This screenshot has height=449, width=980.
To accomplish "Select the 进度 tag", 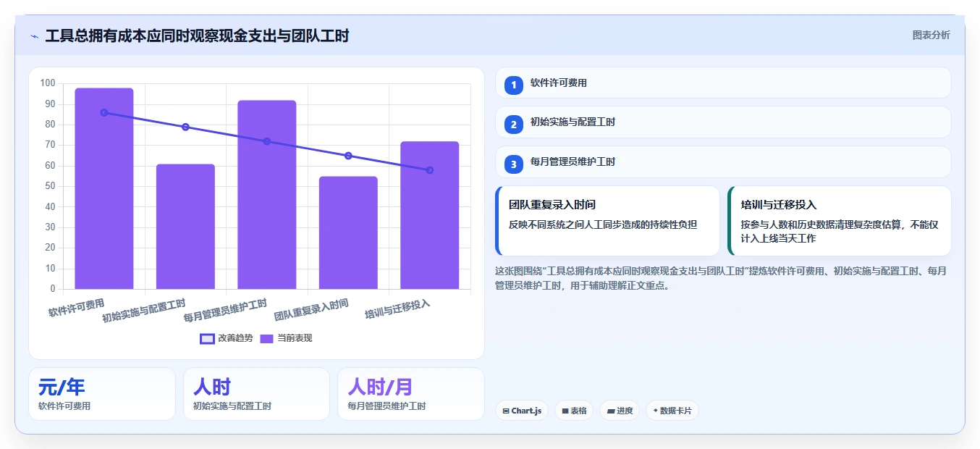I will pyautogui.click(x=620, y=411).
